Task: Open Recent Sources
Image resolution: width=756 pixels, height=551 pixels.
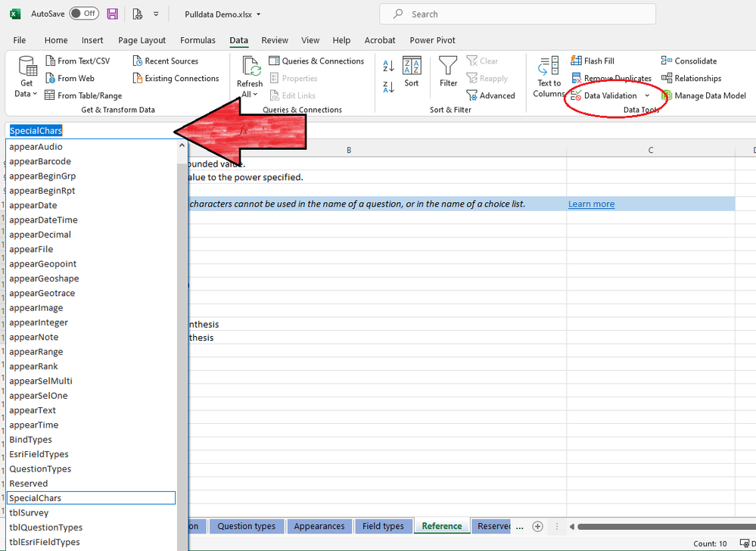Action: (x=166, y=61)
